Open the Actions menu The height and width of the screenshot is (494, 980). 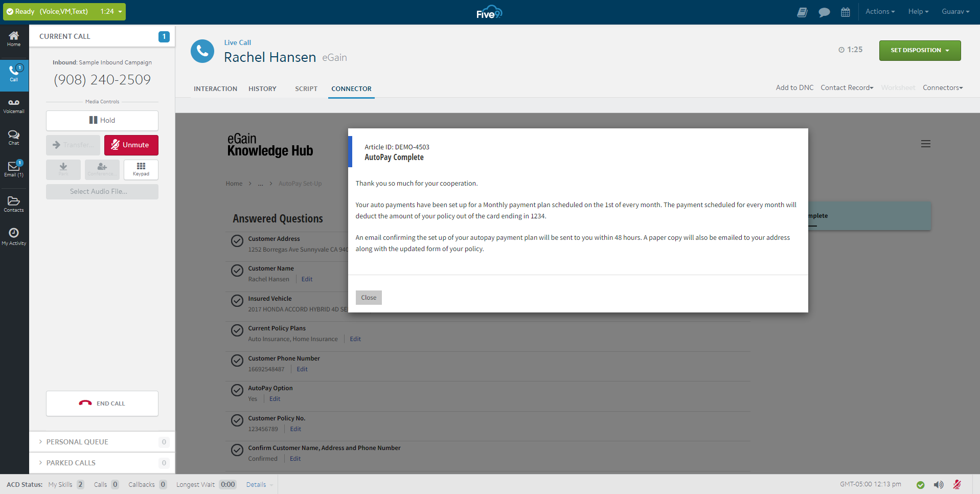(879, 11)
